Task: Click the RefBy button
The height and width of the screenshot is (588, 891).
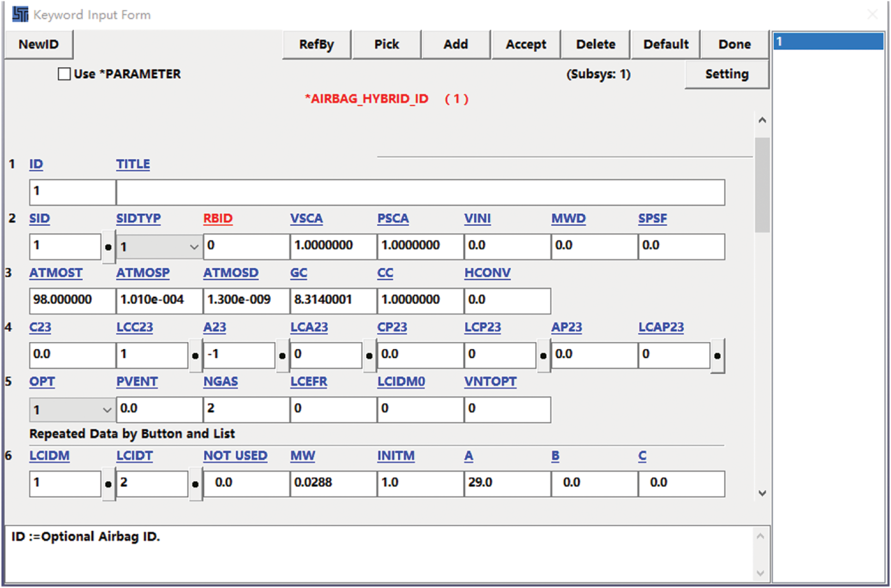Action: pyautogui.click(x=316, y=44)
